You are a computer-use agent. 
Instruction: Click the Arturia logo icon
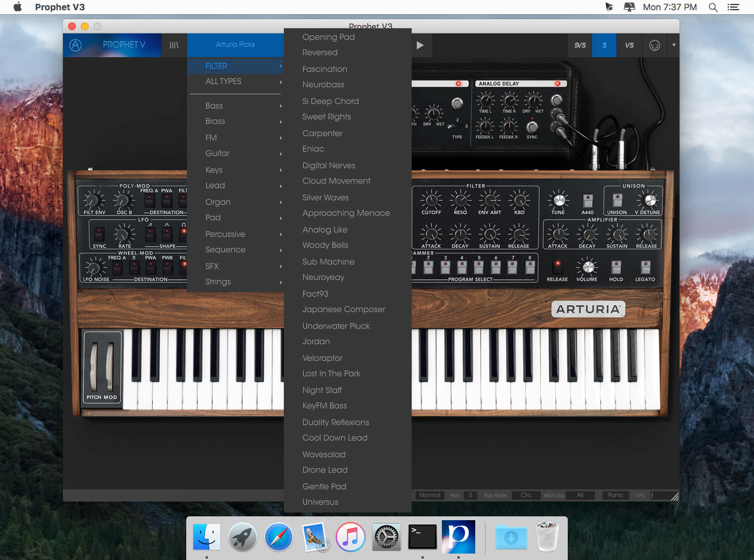tap(76, 45)
